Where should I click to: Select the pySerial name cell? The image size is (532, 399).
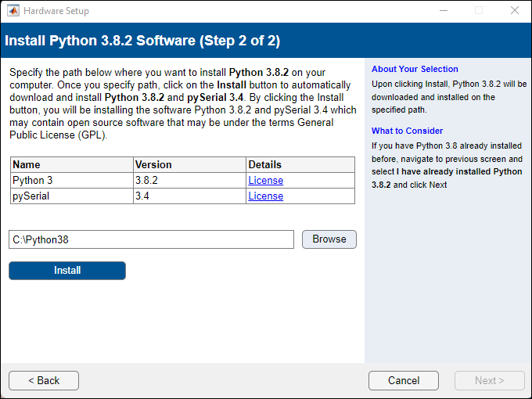coord(31,196)
